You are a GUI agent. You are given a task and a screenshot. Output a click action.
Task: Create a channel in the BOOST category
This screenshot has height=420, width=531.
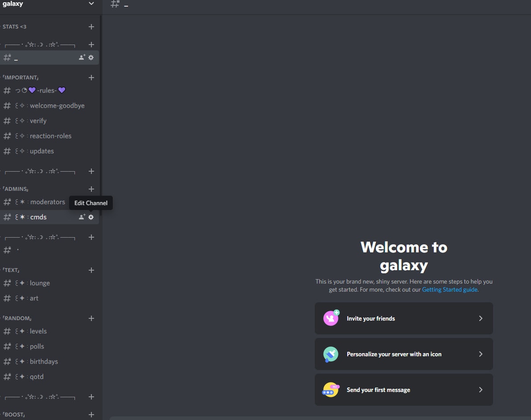[x=91, y=415]
